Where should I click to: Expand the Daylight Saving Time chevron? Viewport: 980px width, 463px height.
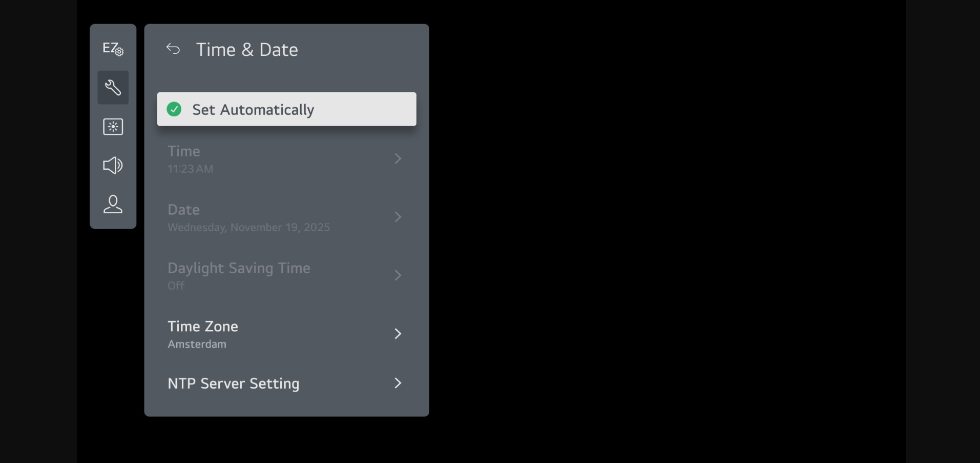point(398,275)
